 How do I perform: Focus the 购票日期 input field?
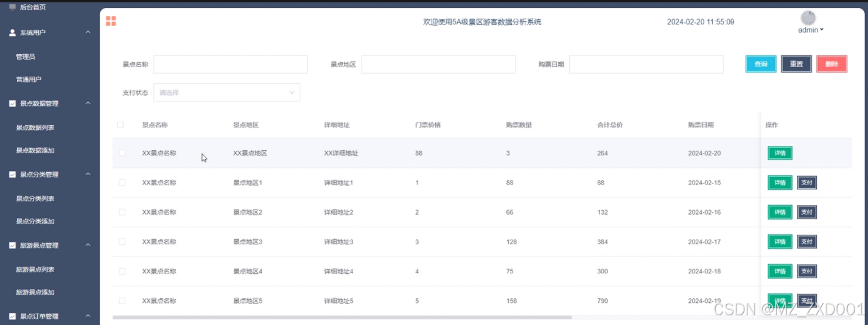[x=646, y=65]
